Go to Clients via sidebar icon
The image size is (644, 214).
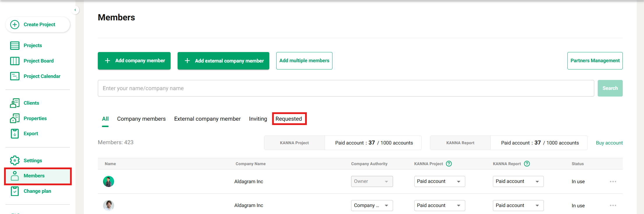pyautogui.click(x=15, y=103)
